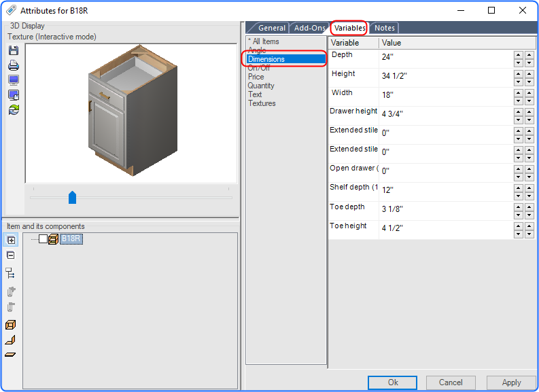Click the Open drawer variable label
The width and height of the screenshot is (539, 392).
353,168
